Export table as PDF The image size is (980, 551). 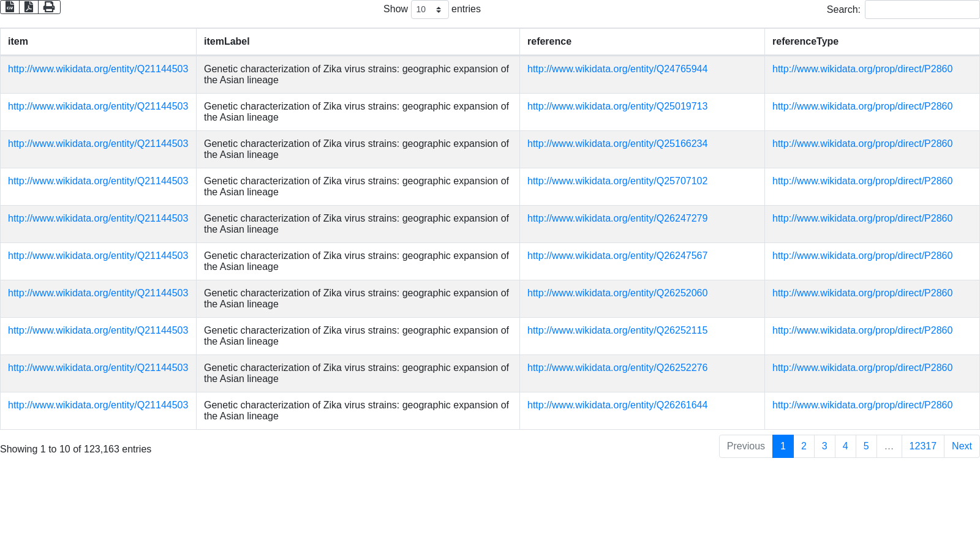[x=29, y=7]
